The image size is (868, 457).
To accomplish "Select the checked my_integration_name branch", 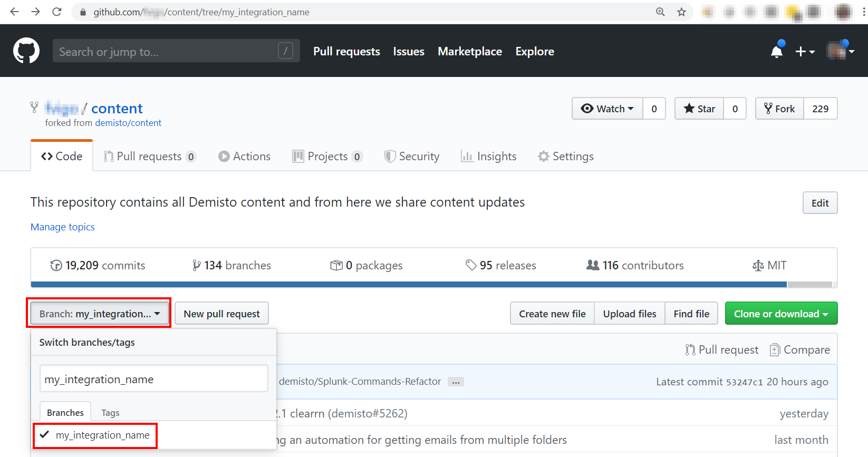I will (x=102, y=435).
